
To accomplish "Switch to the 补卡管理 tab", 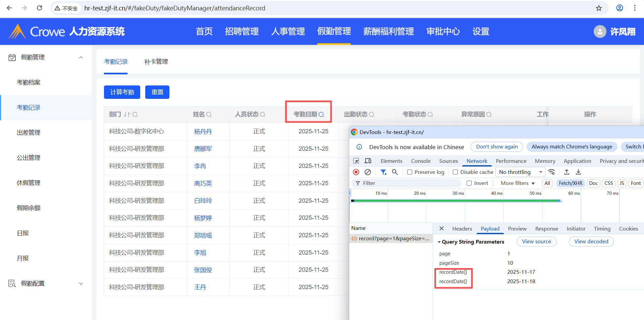I will click(x=156, y=62).
